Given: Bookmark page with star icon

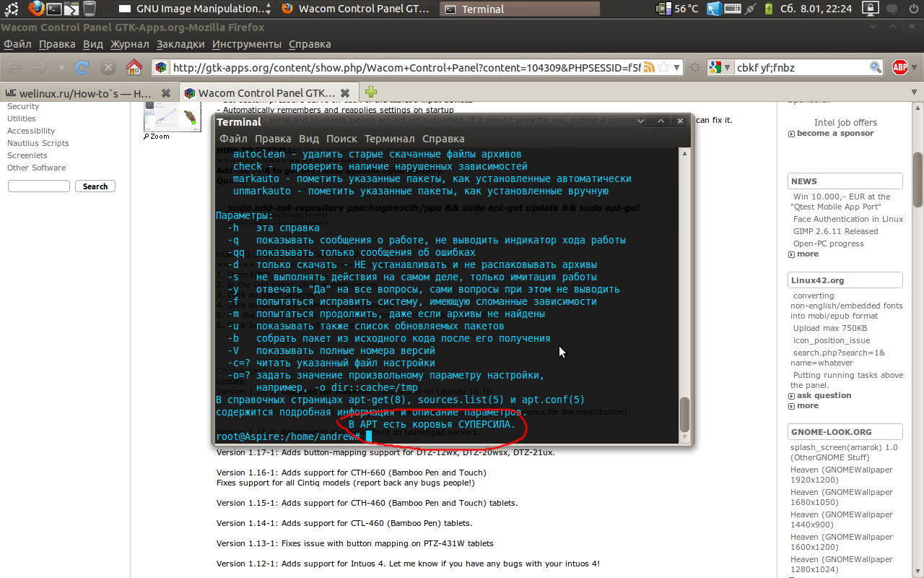Looking at the screenshot, I should coord(663,67).
